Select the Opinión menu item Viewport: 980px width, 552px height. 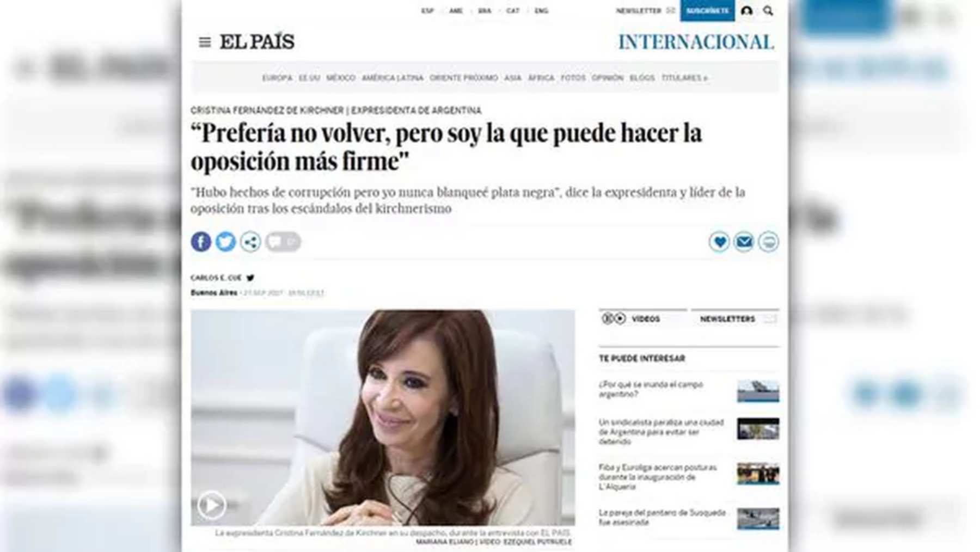[x=608, y=78]
